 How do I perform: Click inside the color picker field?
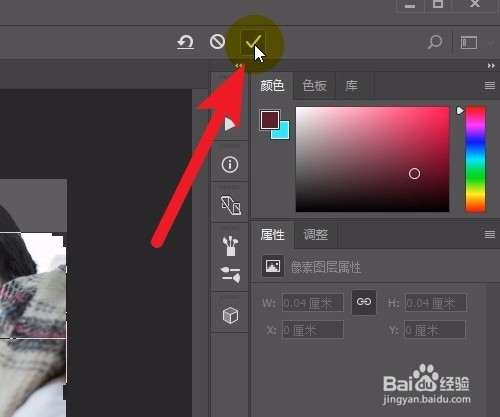(372, 159)
